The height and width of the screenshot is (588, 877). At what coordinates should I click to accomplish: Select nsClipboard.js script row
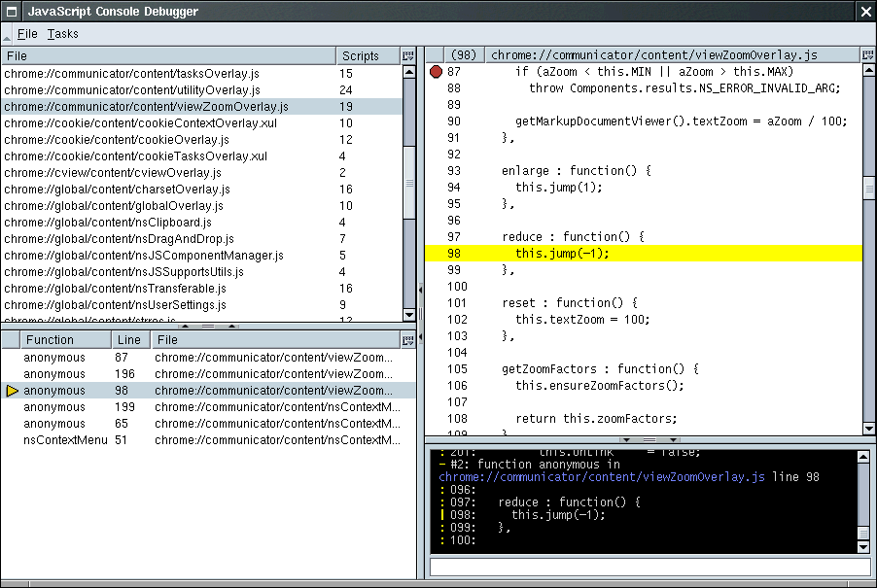(202, 223)
